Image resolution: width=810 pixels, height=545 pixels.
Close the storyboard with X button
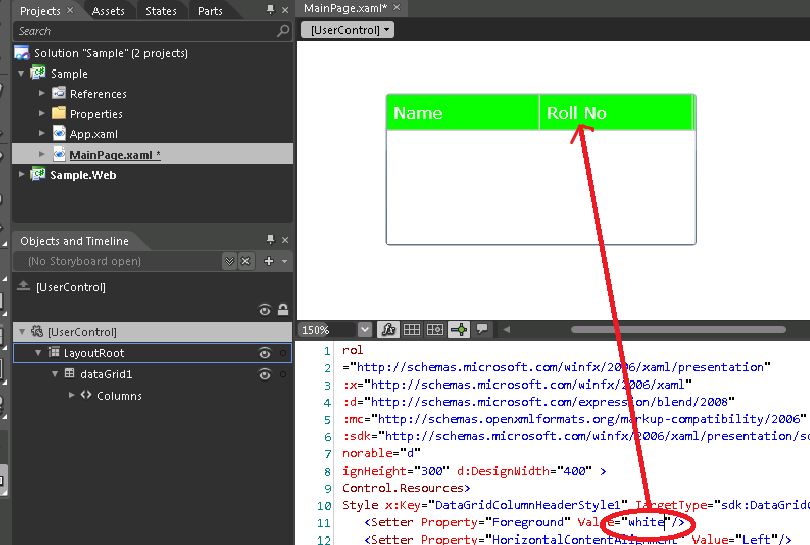[246, 261]
